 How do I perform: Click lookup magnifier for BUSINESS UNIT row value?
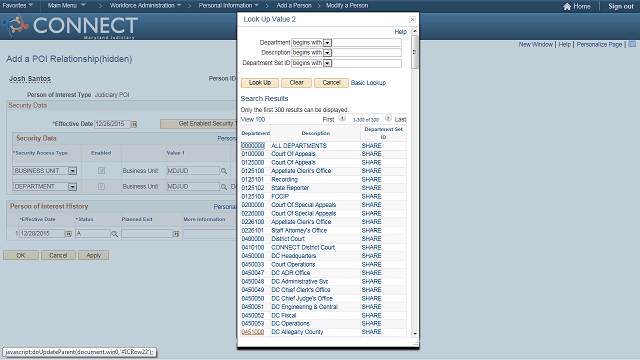[x=224, y=171]
